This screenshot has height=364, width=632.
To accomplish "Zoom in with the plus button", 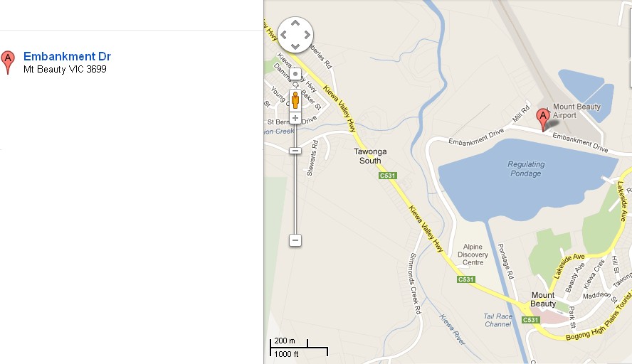I will point(295,118).
